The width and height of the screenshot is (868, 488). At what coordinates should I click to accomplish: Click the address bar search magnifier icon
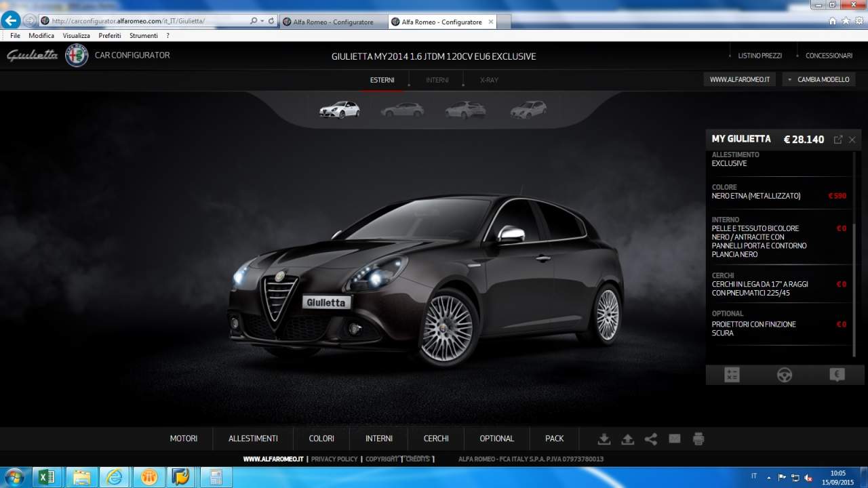(x=254, y=21)
